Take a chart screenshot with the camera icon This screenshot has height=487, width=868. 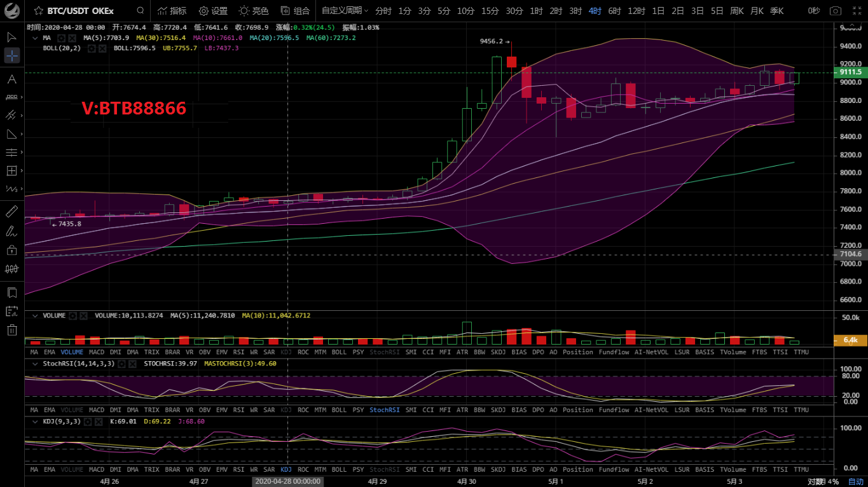tap(836, 11)
